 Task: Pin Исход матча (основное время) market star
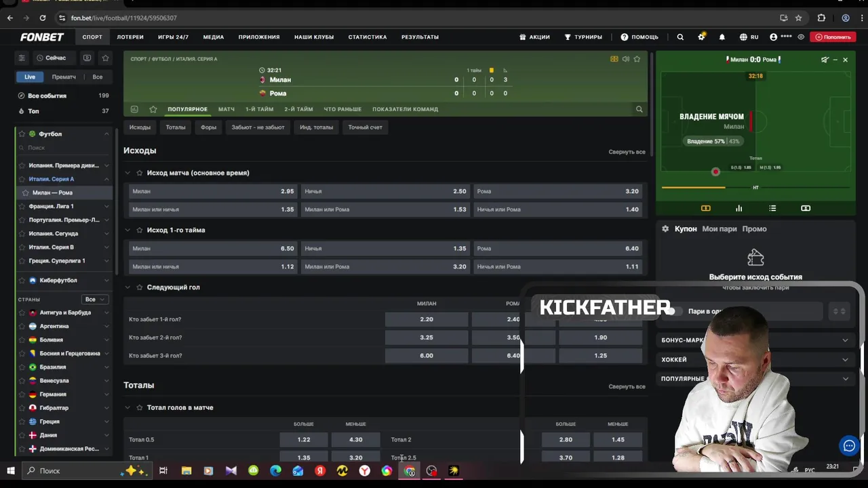tap(140, 173)
